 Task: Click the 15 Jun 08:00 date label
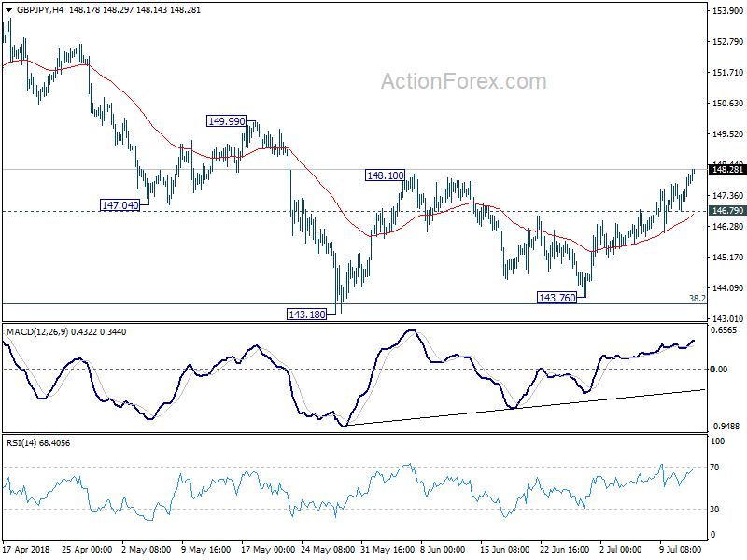click(504, 549)
